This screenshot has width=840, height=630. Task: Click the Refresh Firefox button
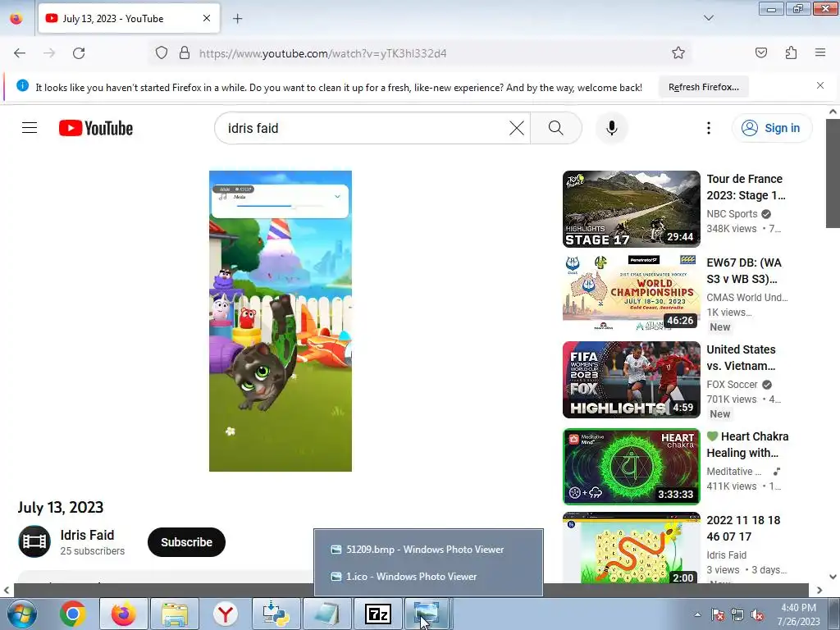point(703,87)
